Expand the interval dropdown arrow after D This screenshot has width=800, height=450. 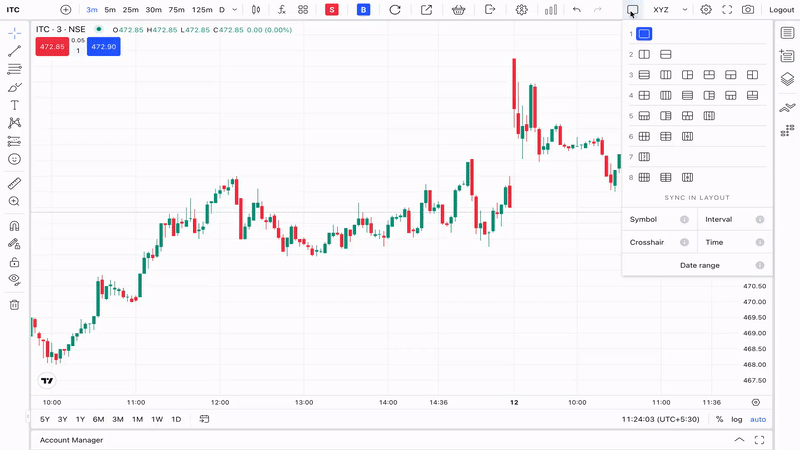234,10
